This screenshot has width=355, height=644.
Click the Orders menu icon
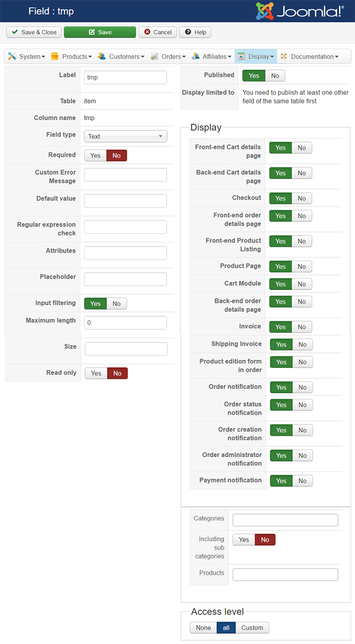coord(155,56)
